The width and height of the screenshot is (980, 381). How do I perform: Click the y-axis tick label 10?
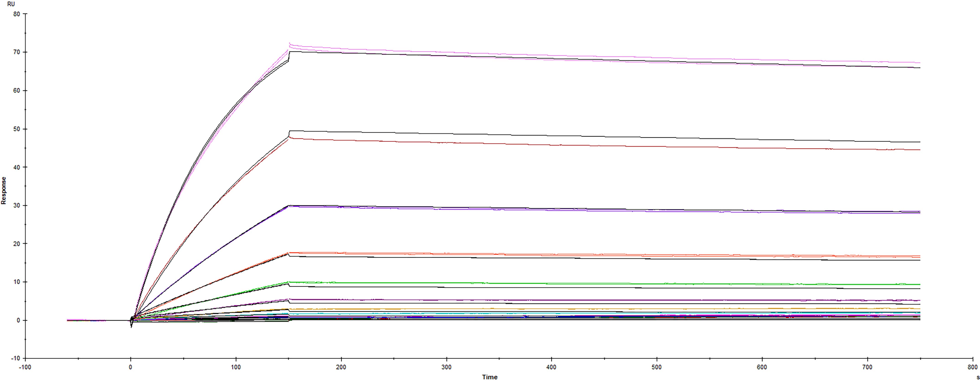[16, 282]
